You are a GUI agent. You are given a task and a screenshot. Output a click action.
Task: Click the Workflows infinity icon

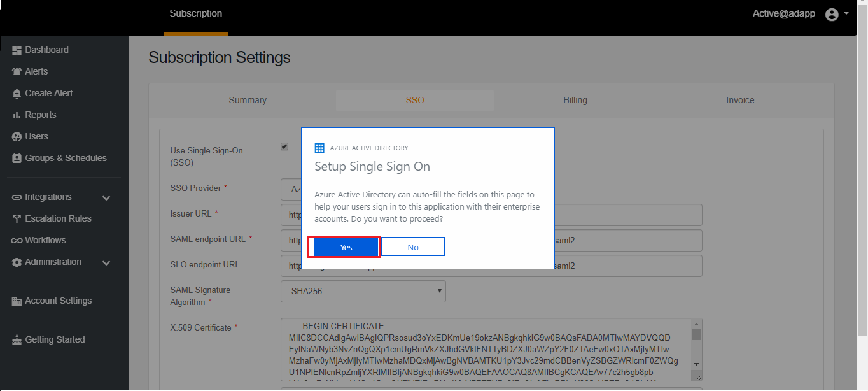tap(17, 241)
